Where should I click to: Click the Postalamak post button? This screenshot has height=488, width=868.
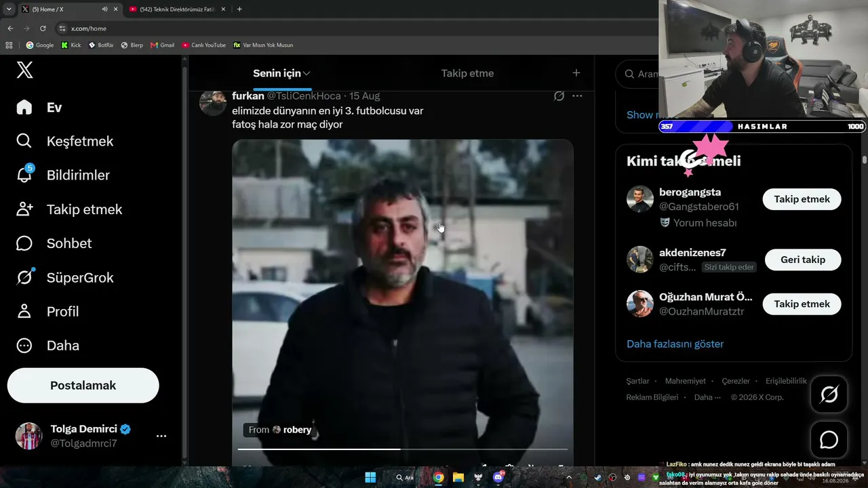pyautogui.click(x=83, y=385)
